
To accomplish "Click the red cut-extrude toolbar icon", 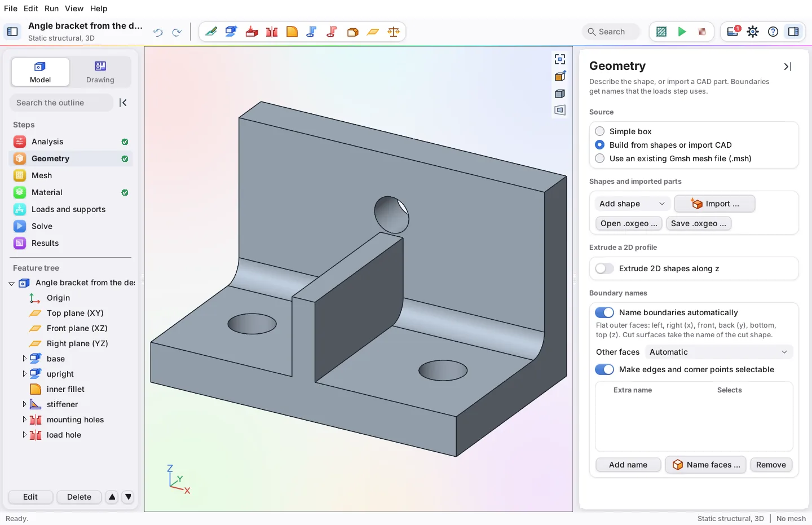I will pos(251,32).
